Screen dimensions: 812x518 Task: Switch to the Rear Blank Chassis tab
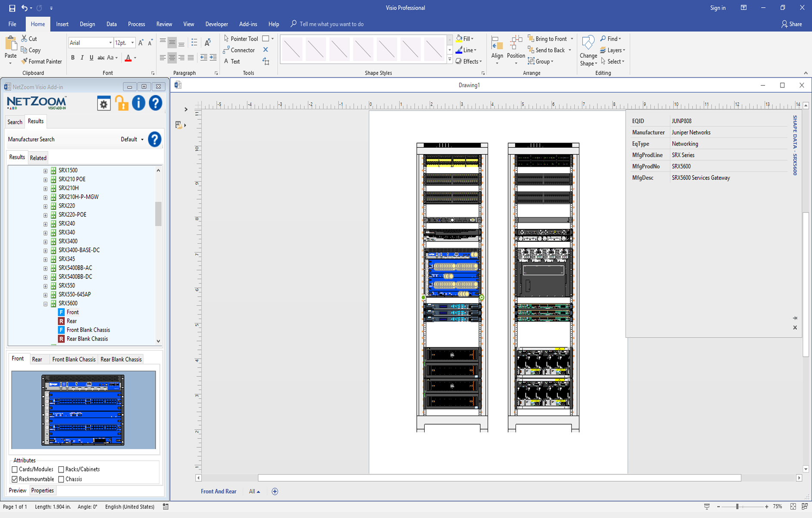click(x=121, y=359)
